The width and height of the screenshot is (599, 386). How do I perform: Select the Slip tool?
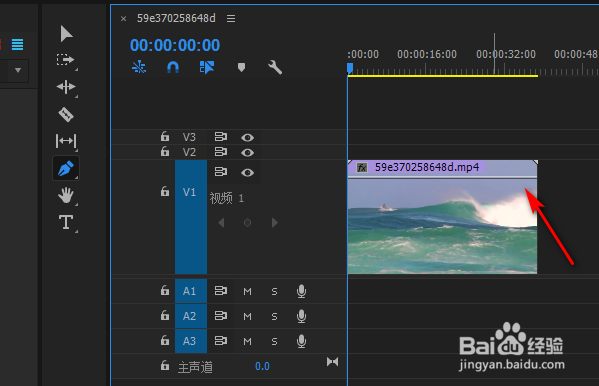(66, 141)
